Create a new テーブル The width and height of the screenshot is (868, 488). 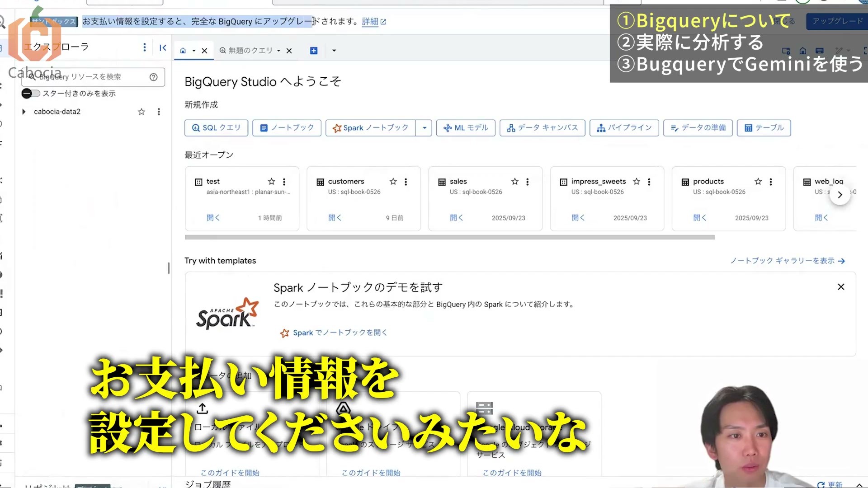click(x=764, y=128)
